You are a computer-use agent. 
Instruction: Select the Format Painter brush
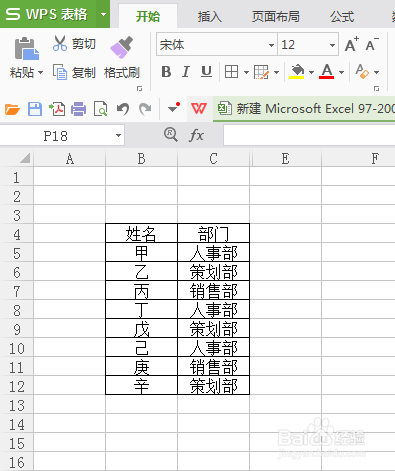click(121, 47)
